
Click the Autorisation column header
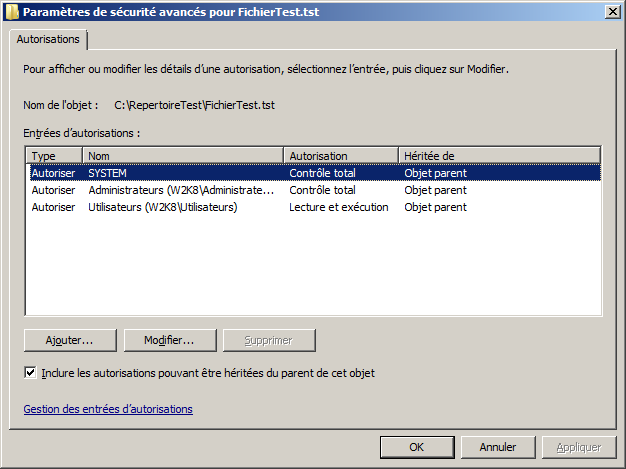tap(340, 156)
